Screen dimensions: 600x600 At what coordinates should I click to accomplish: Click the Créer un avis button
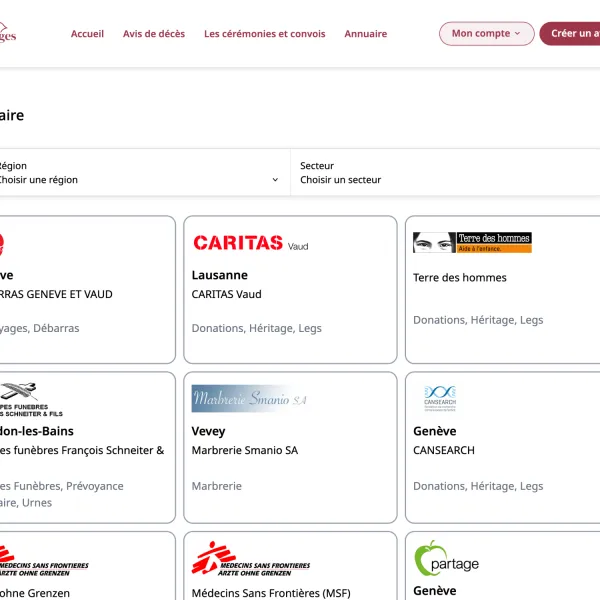(x=572, y=34)
